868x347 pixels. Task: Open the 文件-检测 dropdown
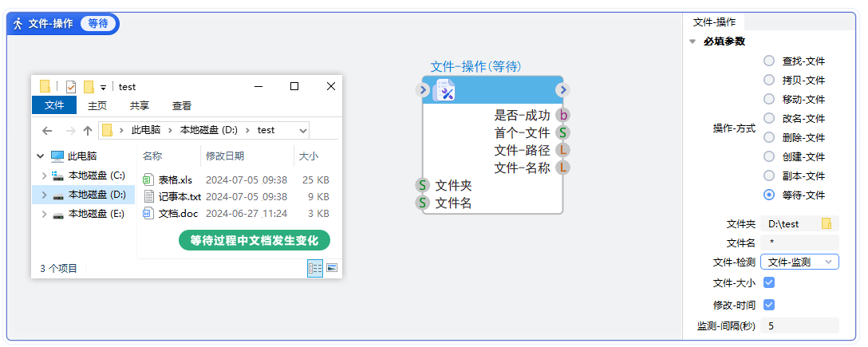point(800,262)
